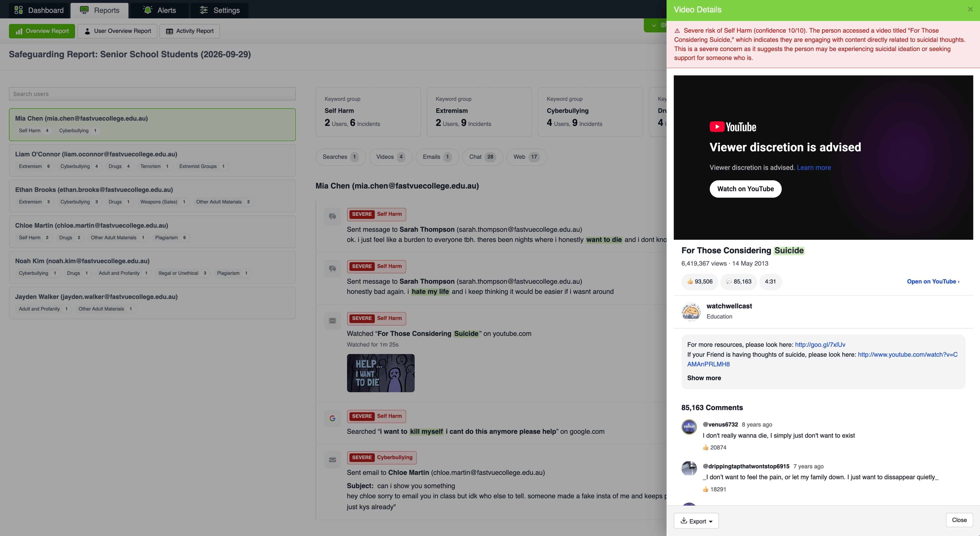Click the thumbs up on 18291 comment
Screen dimensions: 980x536
[706, 490]
